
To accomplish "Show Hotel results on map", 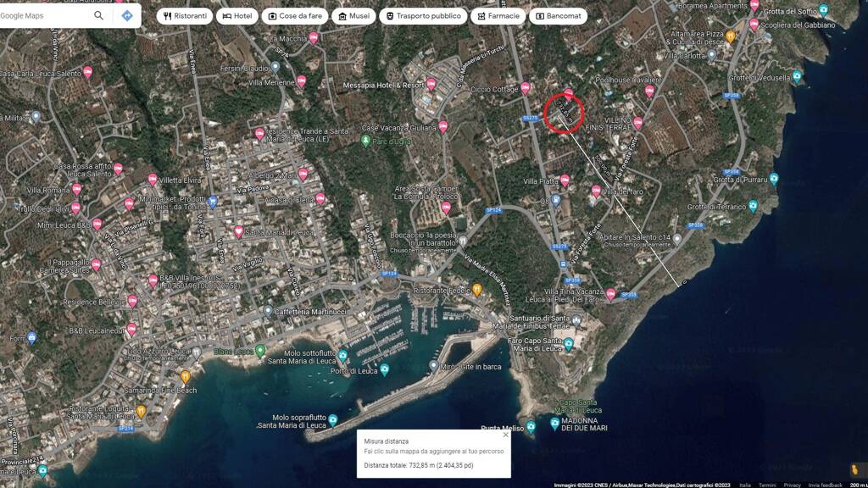I will click(x=236, y=16).
